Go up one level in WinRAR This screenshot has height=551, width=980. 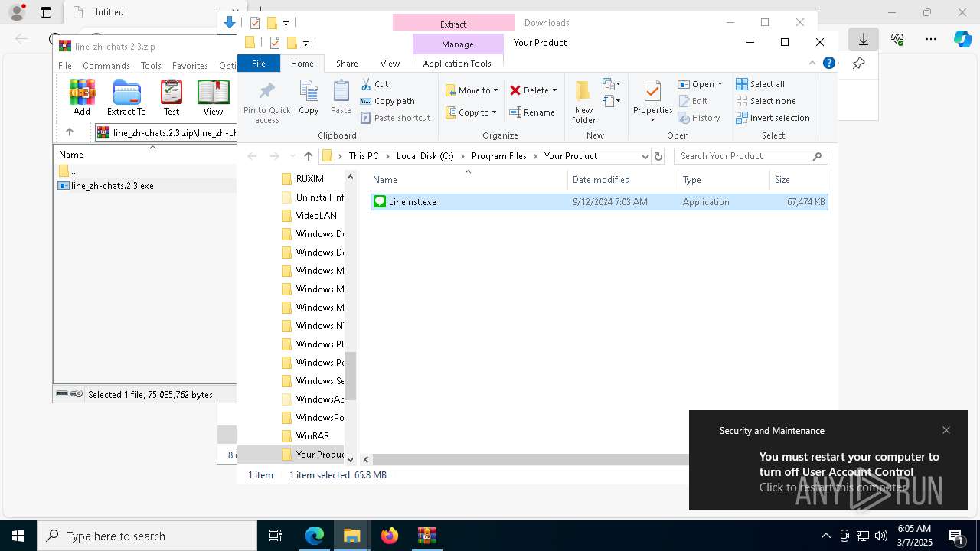point(70,132)
